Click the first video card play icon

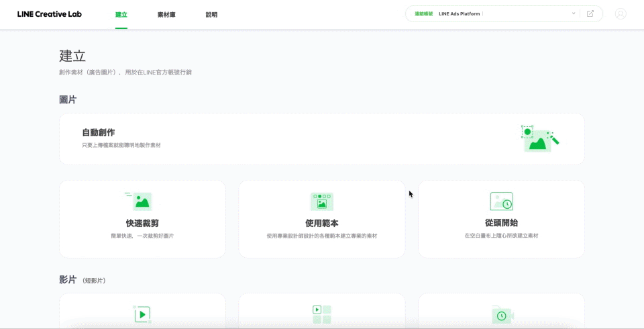142,314
